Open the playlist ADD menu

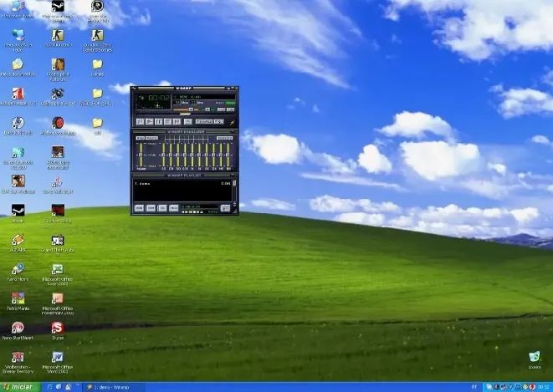pyautogui.click(x=140, y=208)
